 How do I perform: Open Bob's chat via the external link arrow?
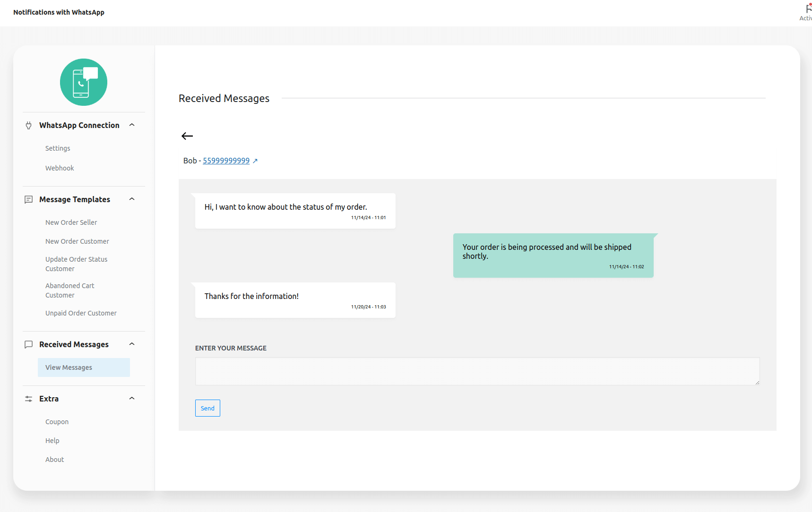click(x=255, y=161)
